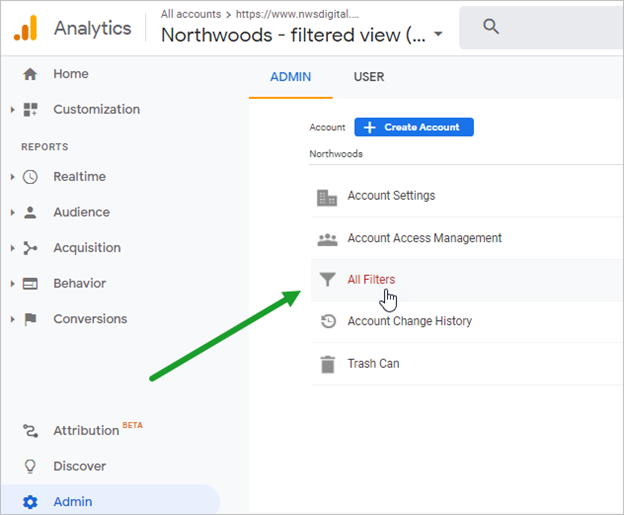Expand the Realtime reports arrow

point(12,177)
